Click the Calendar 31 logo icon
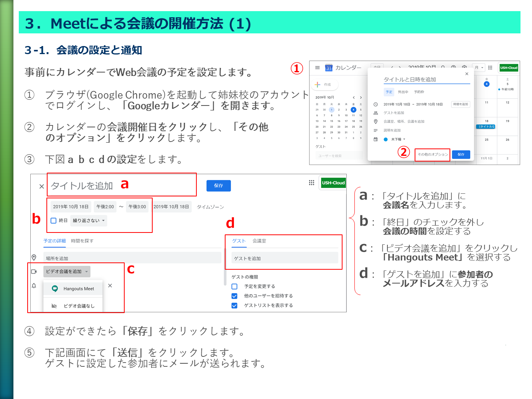Screen dimensions: 532x399 pos(329,68)
